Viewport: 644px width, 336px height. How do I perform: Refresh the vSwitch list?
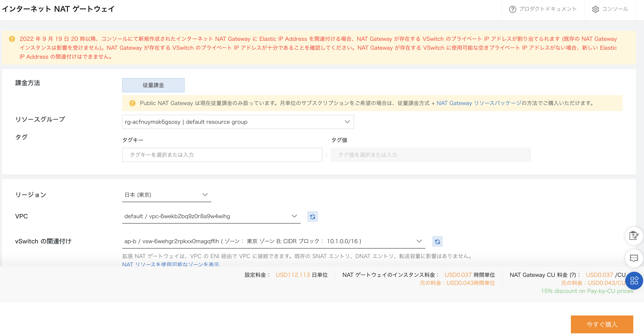pyautogui.click(x=437, y=242)
